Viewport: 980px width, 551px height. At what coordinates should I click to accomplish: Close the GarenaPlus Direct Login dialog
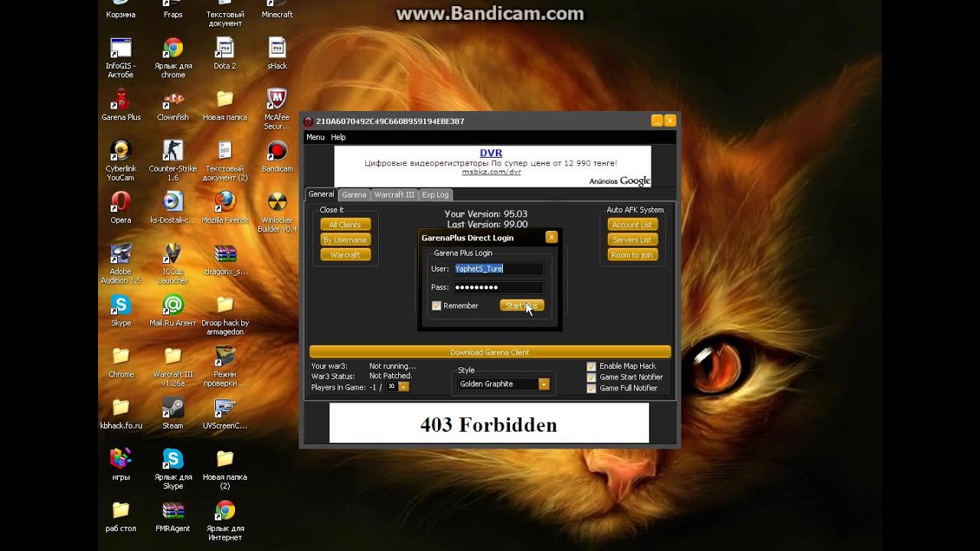click(551, 237)
